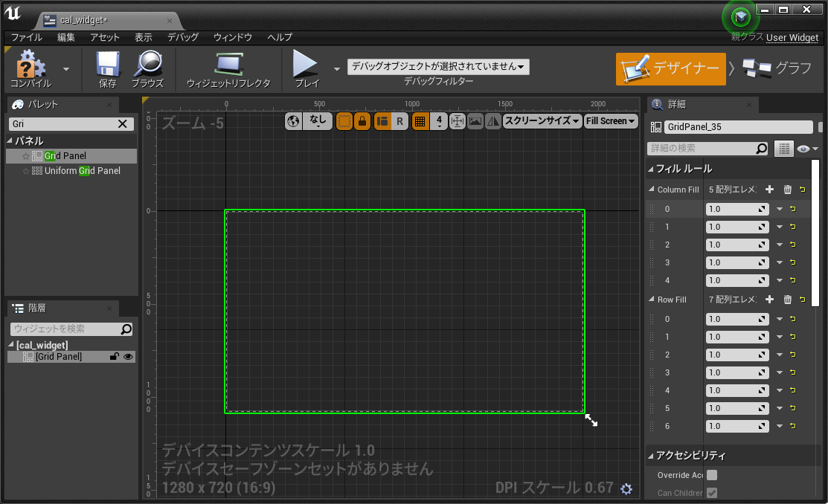This screenshot has width=828, height=504.
Task: Collapse the Row Fill array
Action: (x=652, y=299)
